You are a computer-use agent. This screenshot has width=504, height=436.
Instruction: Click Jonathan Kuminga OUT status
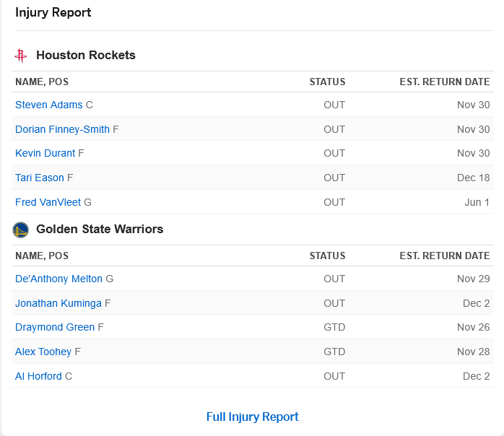[x=334, y=303]
